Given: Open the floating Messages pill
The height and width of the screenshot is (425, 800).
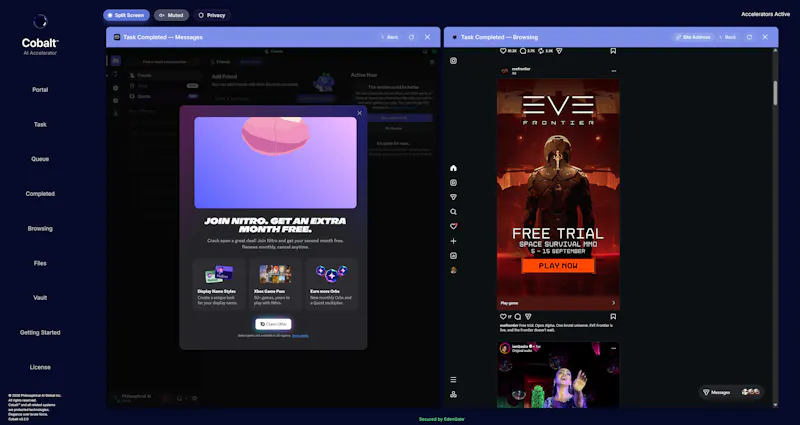Looking at the screenshot, I should point(731,392).
